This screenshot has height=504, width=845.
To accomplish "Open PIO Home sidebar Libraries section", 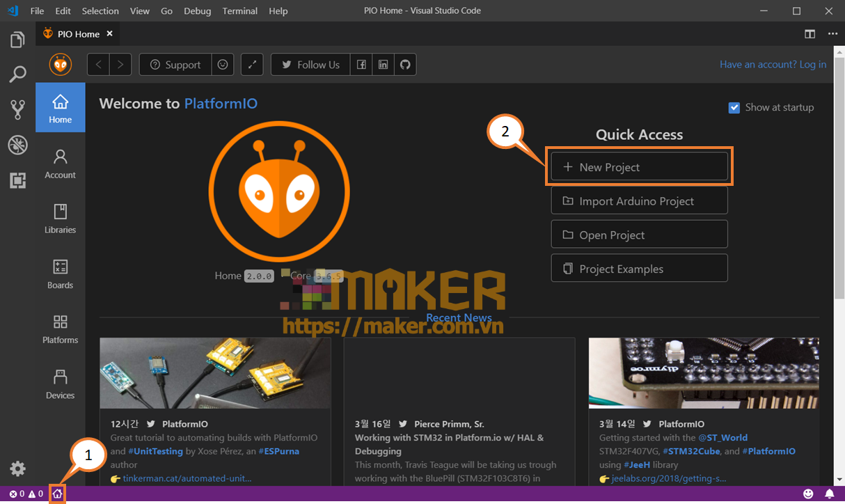I will pos(61,219).
